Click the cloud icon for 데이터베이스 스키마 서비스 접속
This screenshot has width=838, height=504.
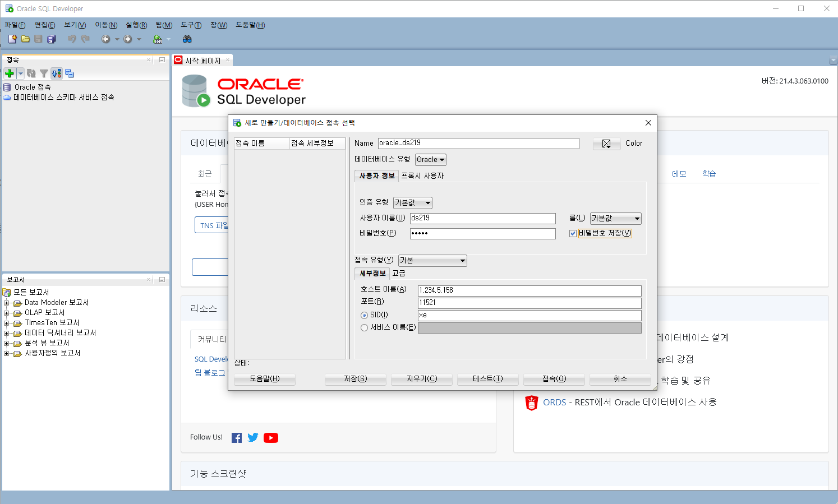[x=7, y=97]
